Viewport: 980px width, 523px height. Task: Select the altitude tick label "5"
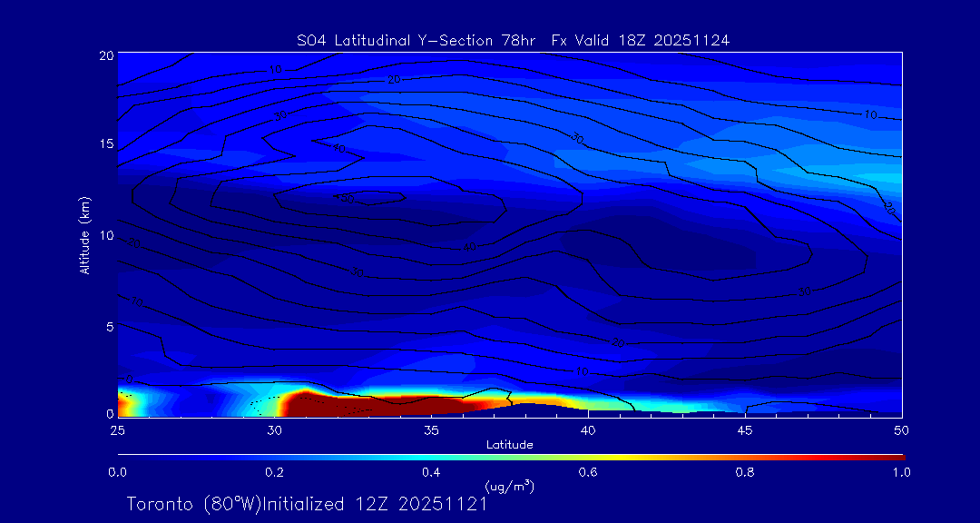(x=110, y=327)
